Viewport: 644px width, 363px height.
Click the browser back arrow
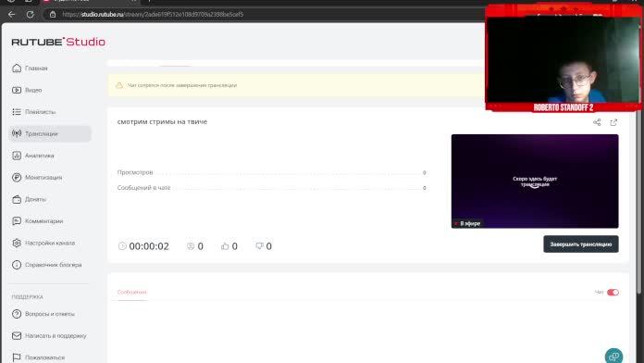pyautogui.click(x=11, y=15)
